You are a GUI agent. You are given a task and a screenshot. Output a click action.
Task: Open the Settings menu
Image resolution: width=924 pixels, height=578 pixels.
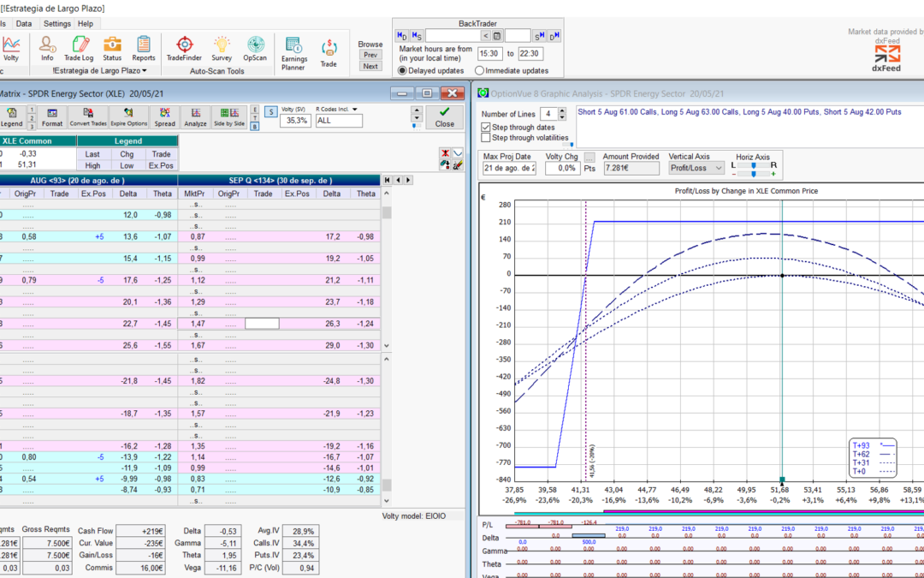(x=56, y=24)
